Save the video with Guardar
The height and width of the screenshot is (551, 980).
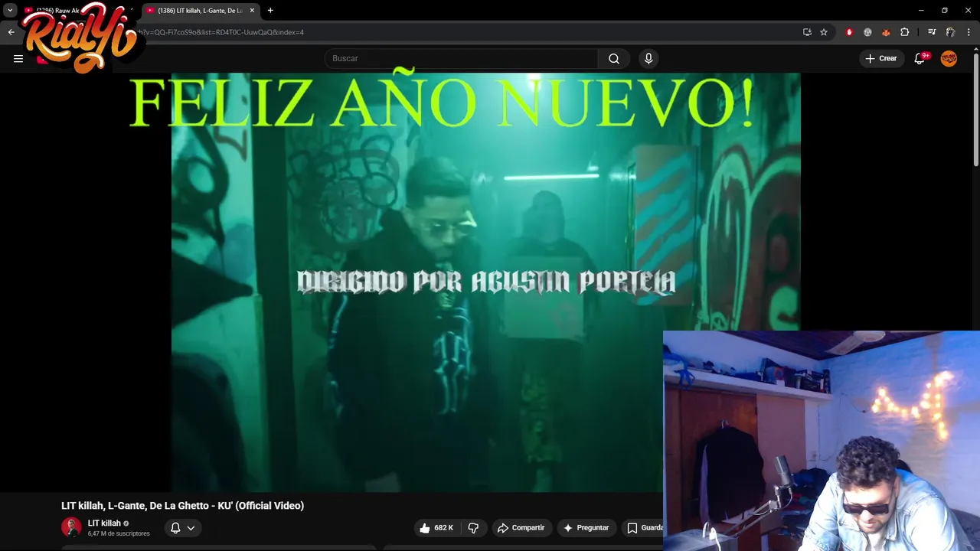[643, 528]
